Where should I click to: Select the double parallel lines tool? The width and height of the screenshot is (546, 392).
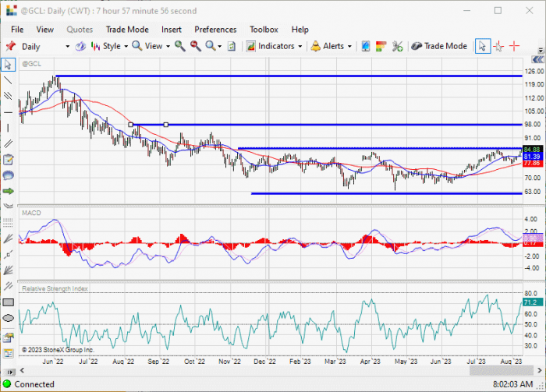pyautogui.click(x=8, y=143)
